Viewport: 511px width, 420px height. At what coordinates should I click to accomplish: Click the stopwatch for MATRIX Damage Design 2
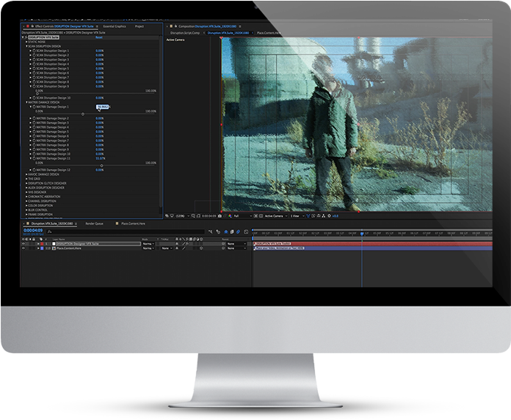[x=34, y=118]
